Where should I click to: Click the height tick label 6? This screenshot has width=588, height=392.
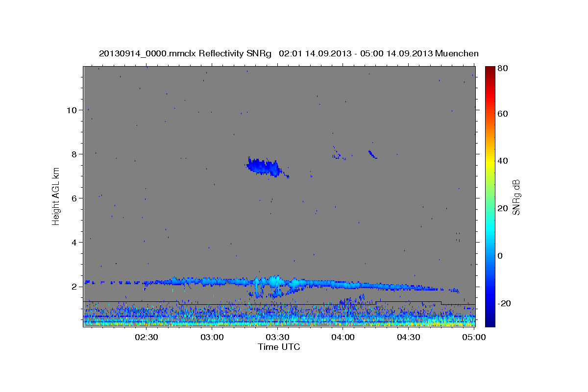(74, 198)
